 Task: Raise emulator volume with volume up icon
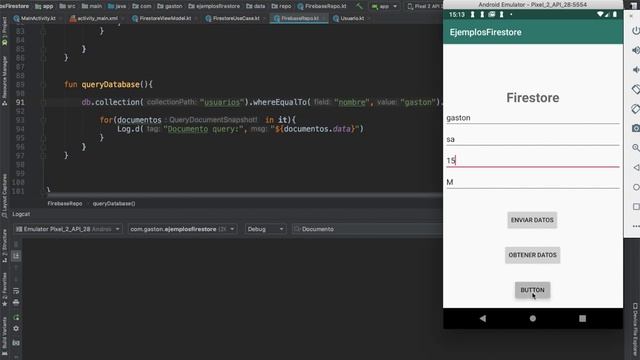coord(636,50)
